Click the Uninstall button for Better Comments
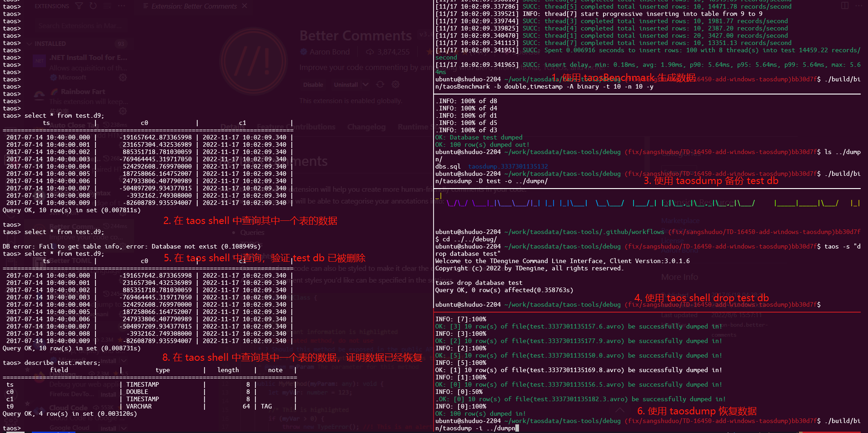The width and height of the screenshot is (868, 433). pyautogui.click(x=346, y=85)
